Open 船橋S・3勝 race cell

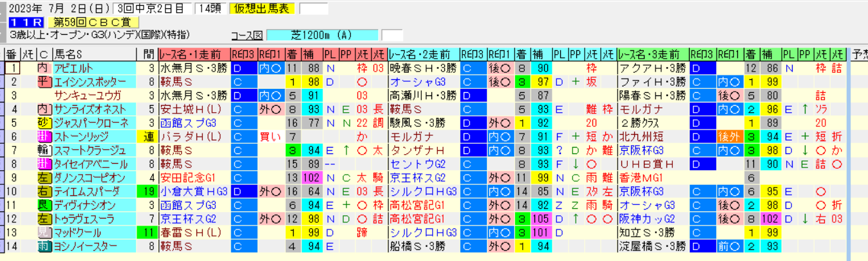tap(423, 246)
